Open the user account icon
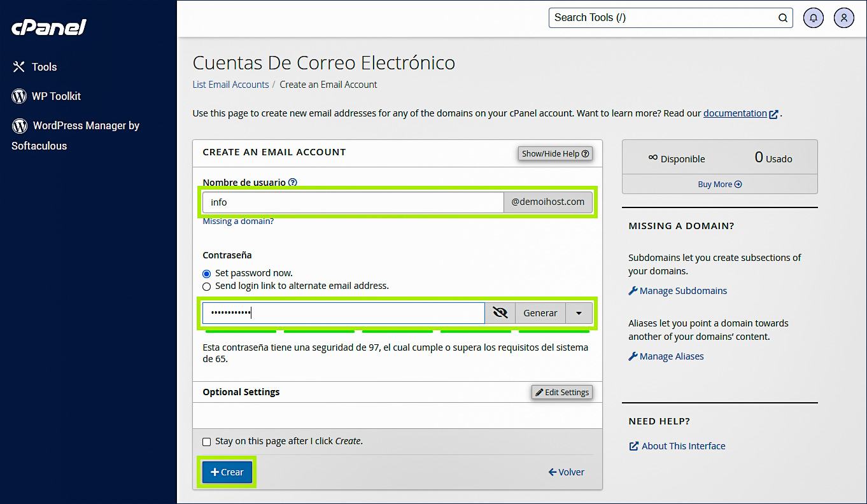The height and width of the screenshot is (504, 867). [x=843, y=18]
